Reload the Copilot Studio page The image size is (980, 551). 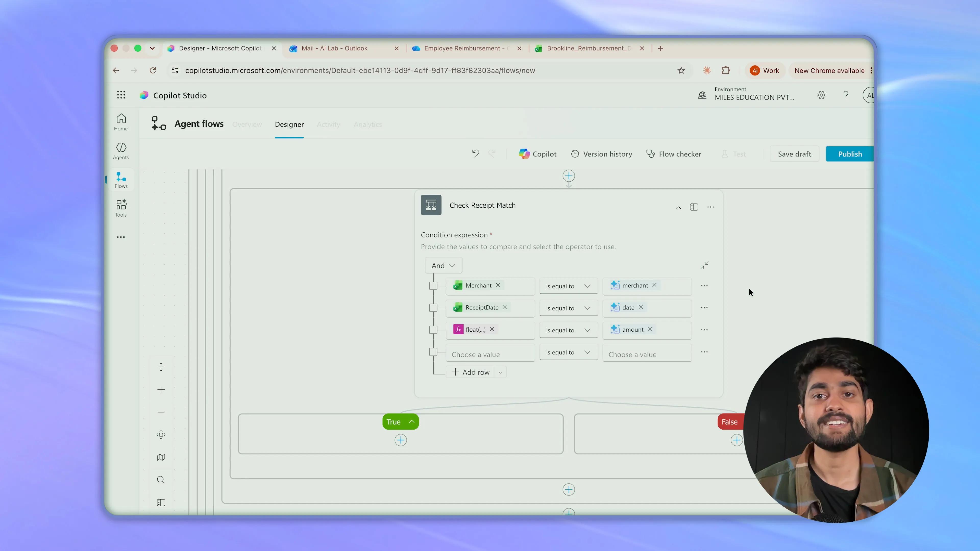153,70
